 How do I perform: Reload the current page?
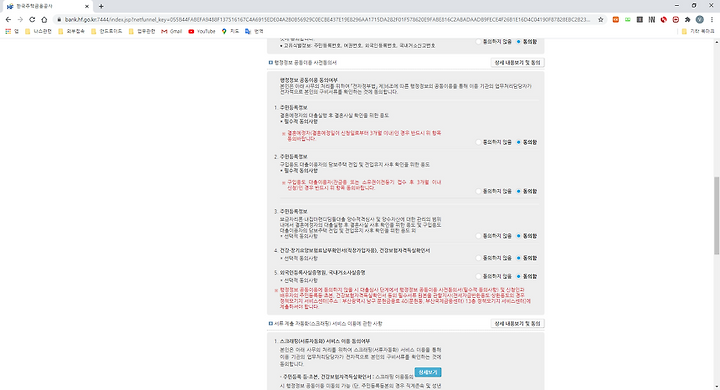click(x=32, y=20)
